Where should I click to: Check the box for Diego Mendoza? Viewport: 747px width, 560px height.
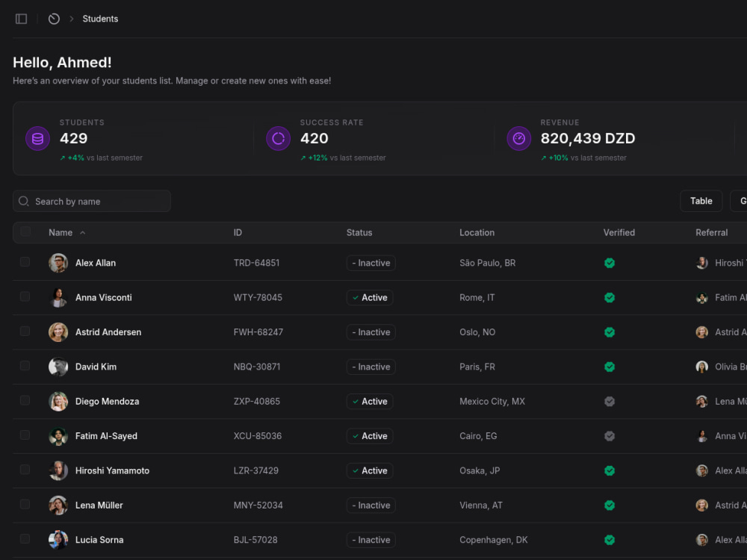pyautogui.click(x=25, y=400)
